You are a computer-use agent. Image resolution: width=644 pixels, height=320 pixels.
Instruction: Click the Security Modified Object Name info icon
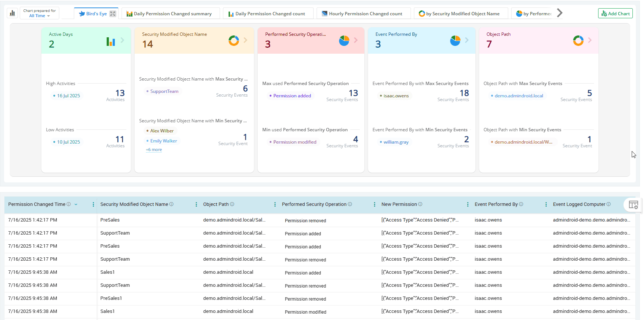[x=172, y=204]
